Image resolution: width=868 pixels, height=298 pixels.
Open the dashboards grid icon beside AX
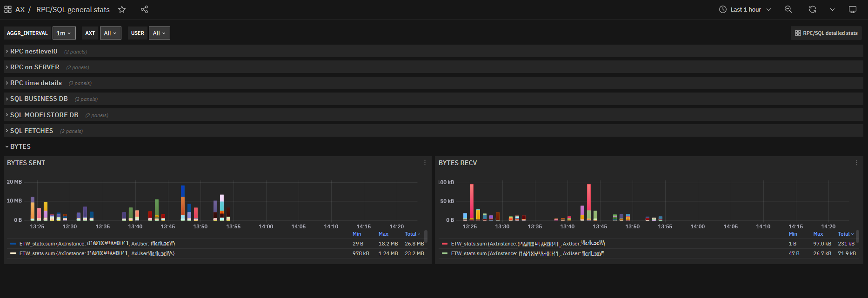coord(8,9)
